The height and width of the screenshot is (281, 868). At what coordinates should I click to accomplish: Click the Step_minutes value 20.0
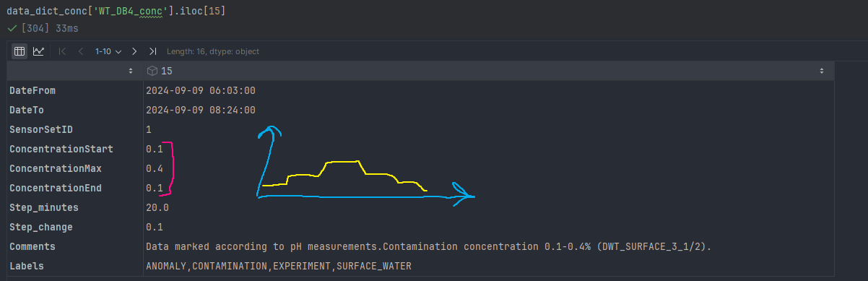[157, 207]
